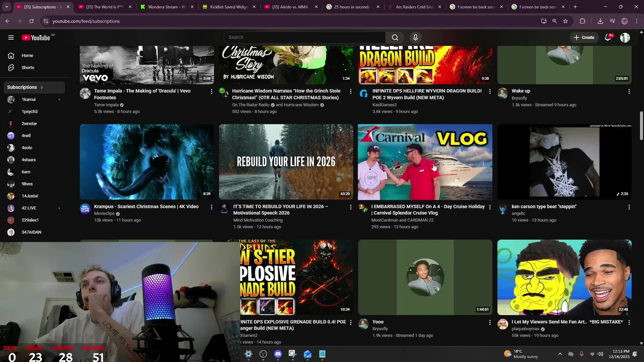Open the browser tab search dropdown

pyautogui.click(x=7, y=7)
